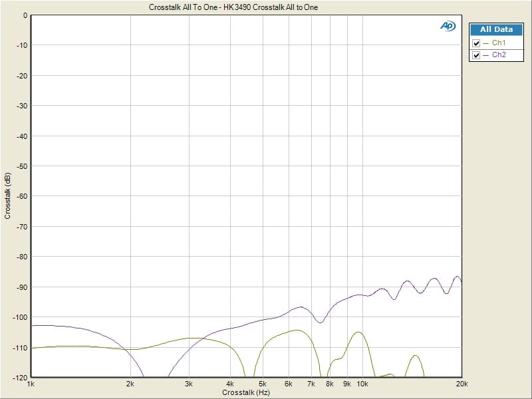This screenshot has height=399, width=532.
Task: Uncheck the Ch1 checkbox in legend
Action: (476, 43)
